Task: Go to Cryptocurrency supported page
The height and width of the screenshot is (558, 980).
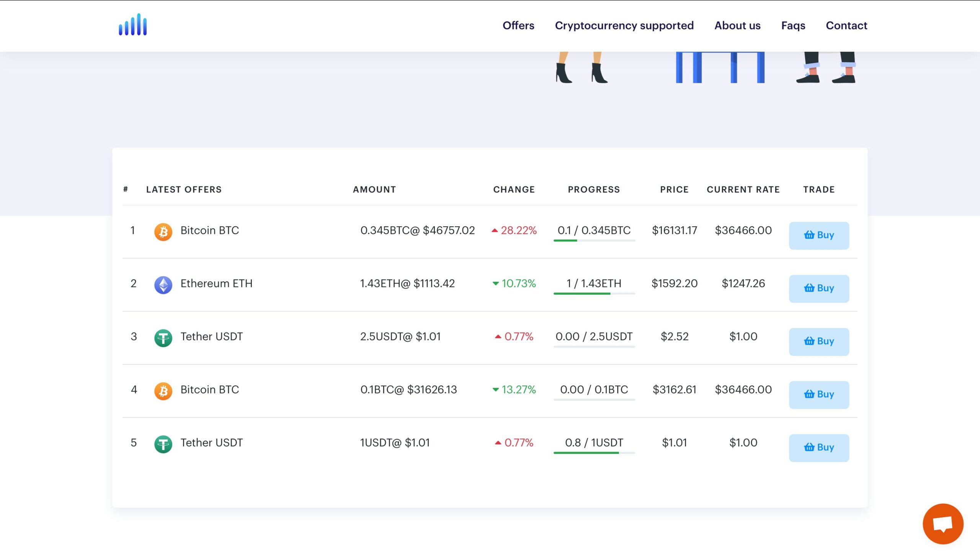Action: click(x=624, y=26)
